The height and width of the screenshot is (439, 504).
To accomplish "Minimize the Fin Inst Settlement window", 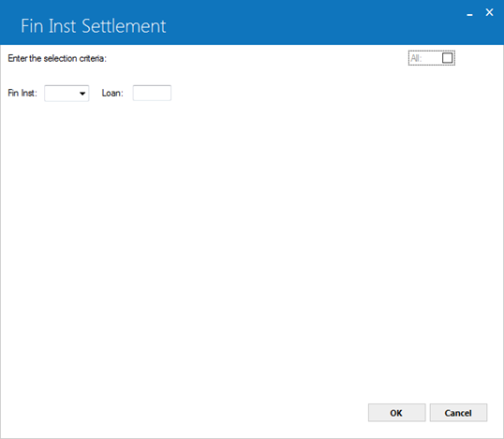I will 469,14.
